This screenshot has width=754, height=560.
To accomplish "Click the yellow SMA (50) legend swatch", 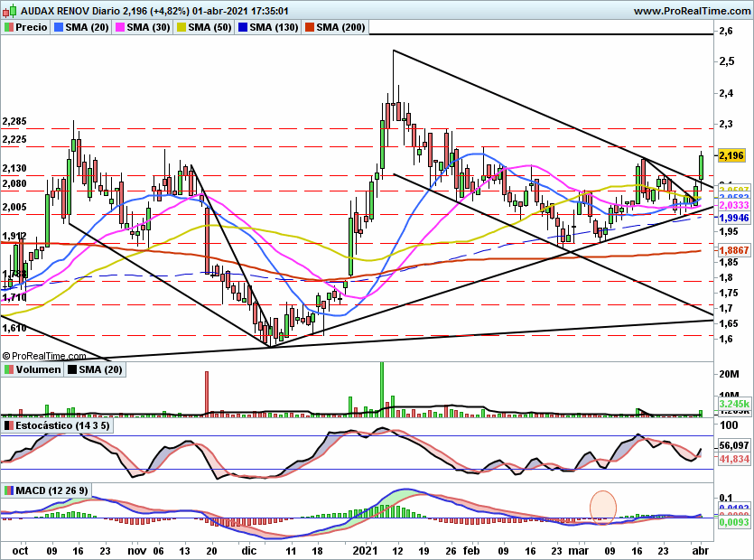I will [182, 27].
